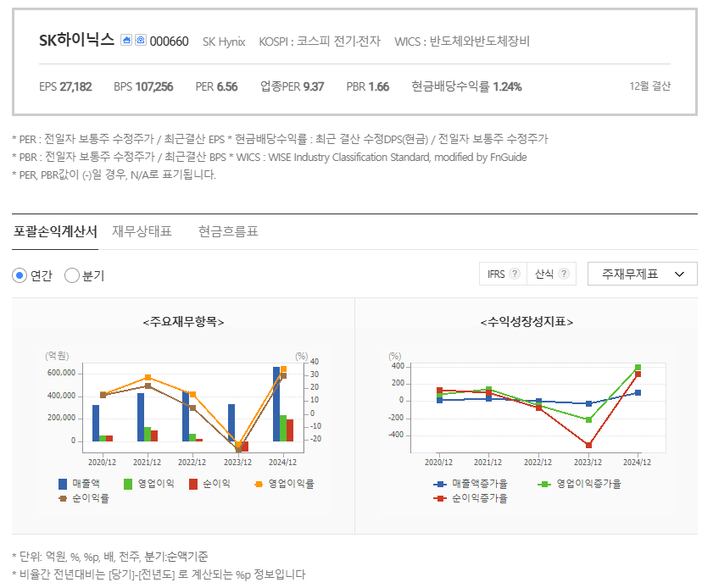Screen dimensions: 702x588
Task: Toggle the 순이익률 brown legend marker
Action: 63,498
